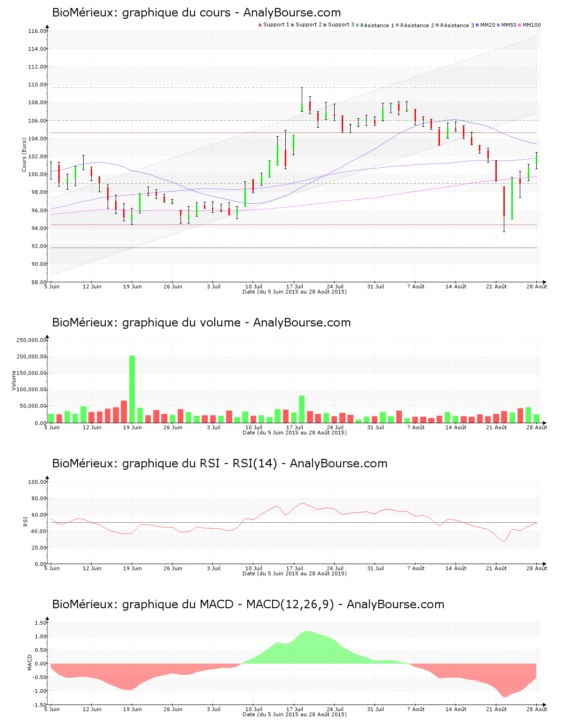Screen dimensions: 564x728
Task: Click the 'Volume' vertical axis label
Action: [14, 380]
